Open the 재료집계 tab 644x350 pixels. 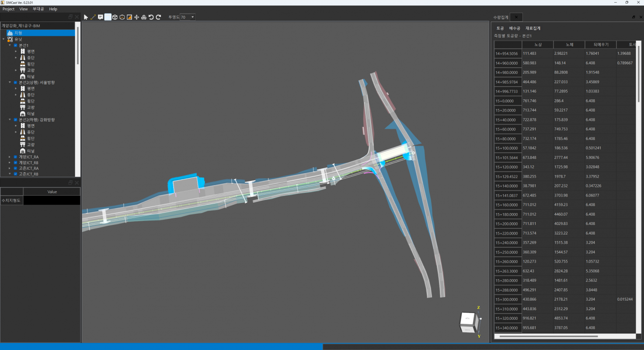click(533, 28)
